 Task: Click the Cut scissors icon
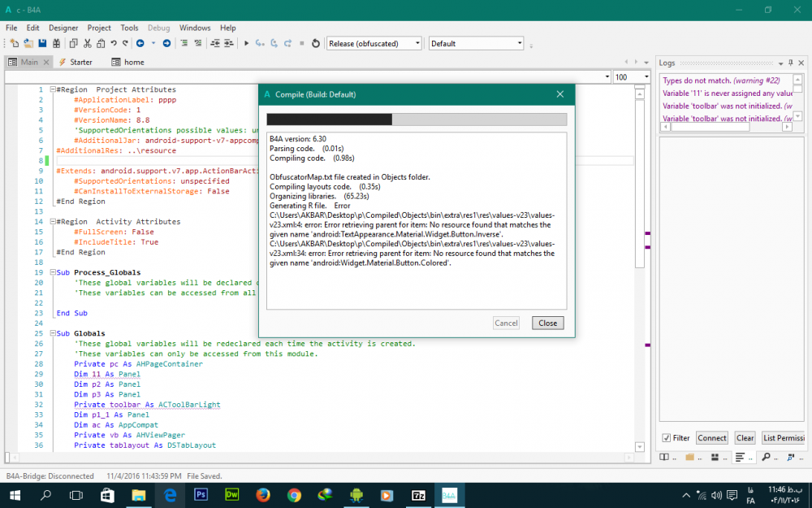[87, 43]
